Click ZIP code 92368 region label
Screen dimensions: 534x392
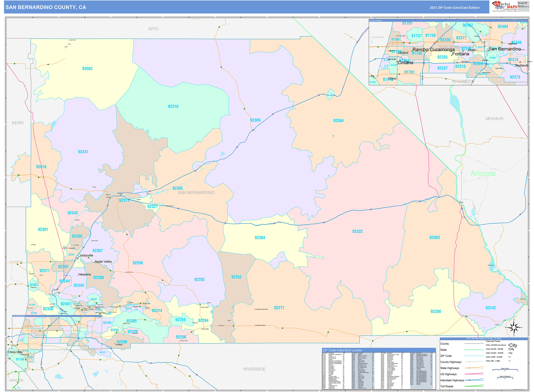[77, 236]
